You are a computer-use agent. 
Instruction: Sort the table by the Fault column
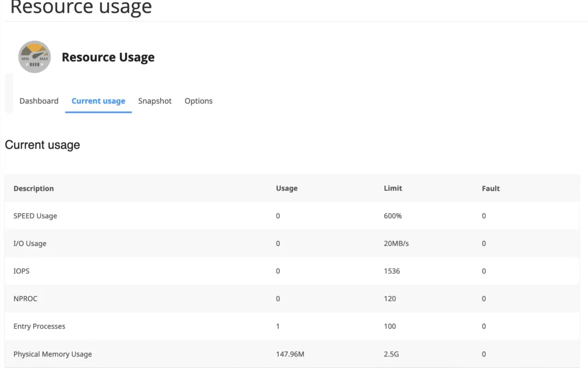point(491,188)
